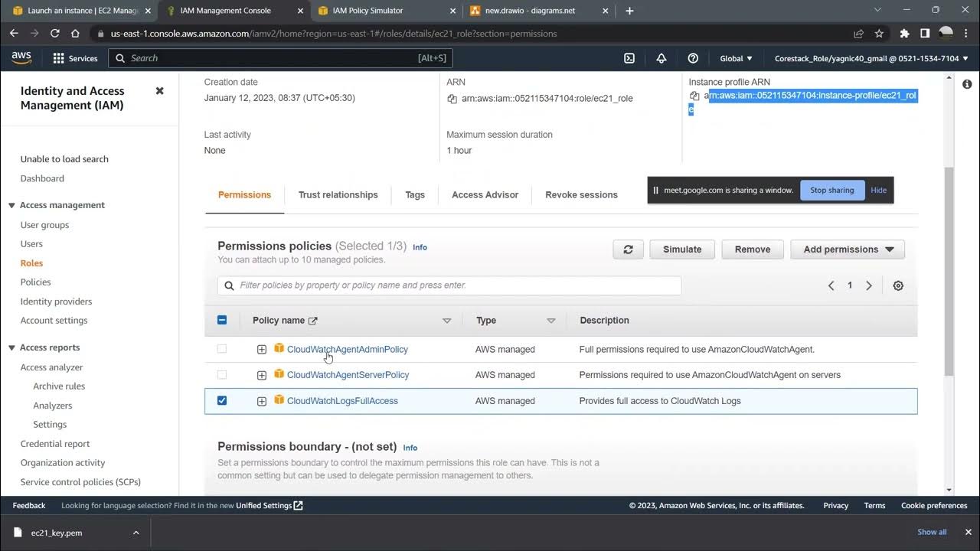Copy the Instance profile ARN using its icon
This screenshot has width=980, height=551.
[694, 96]
